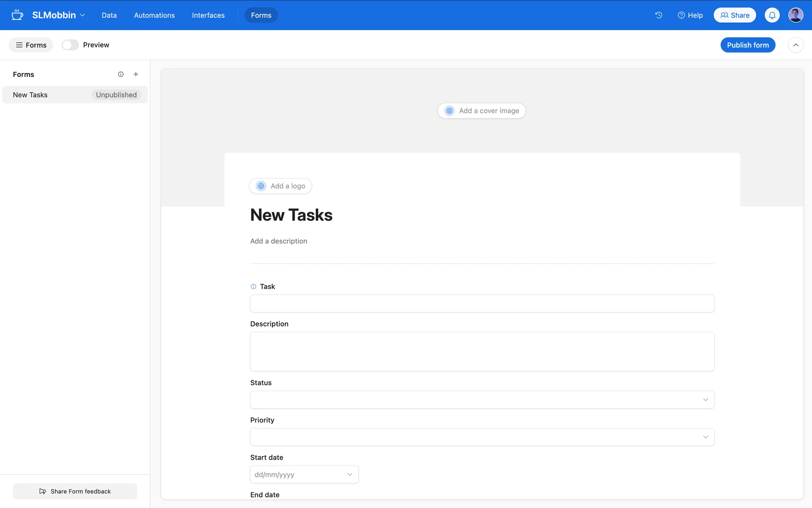This screenshot has width=812, height=508.
Task: Click the user profile avatar
Action: pos(796,15)
